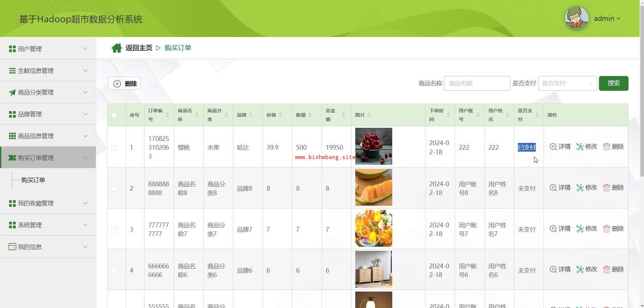This screenshot has width=644, height=308.
Task: Click the 购买订单管理 ticket icon
Action: coord(12,158)
